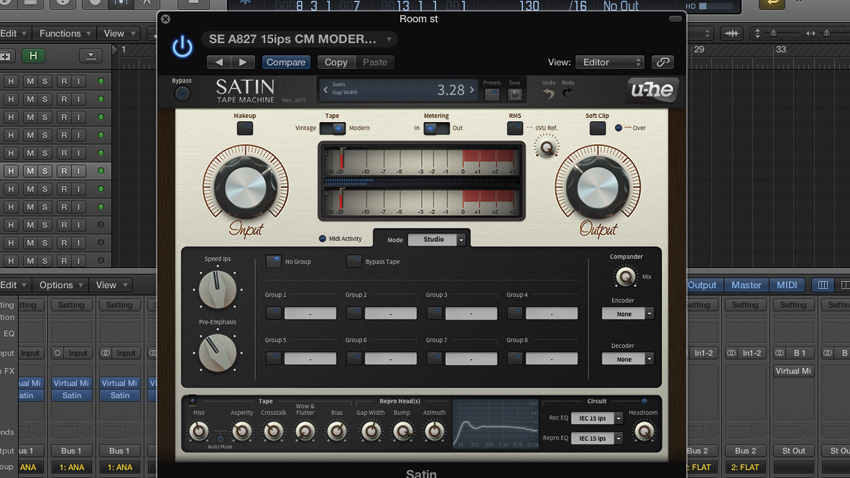850x478 pixels.
Task: Open the preset name dropdown
Action: tap(299, 39)
